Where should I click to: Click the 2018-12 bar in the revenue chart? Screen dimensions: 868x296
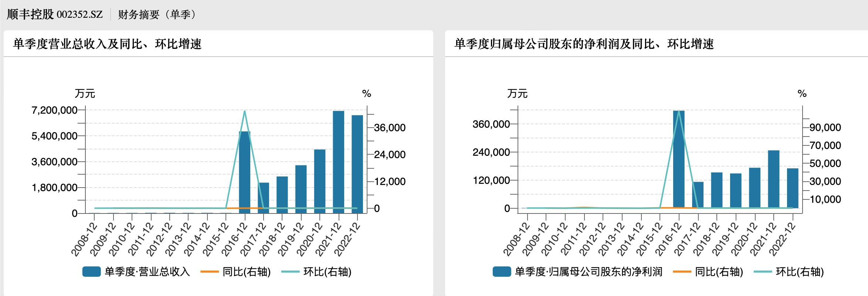[282, 194]
